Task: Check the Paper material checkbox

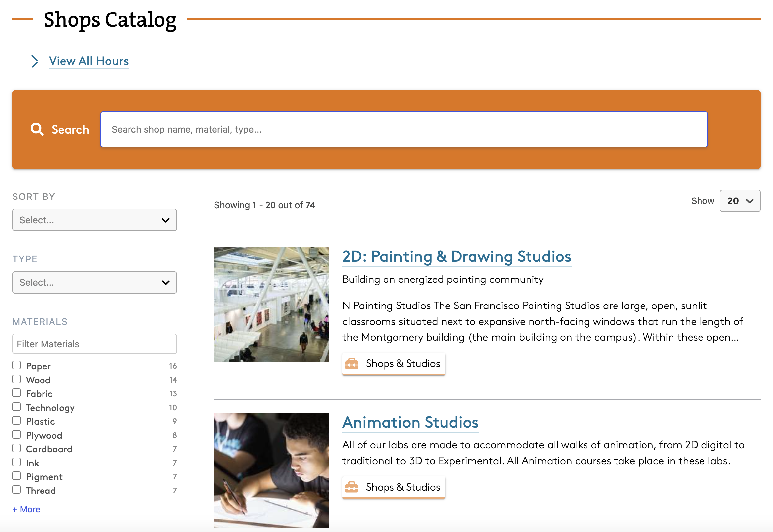Action: pyautogui.click(x=17, y=365)
